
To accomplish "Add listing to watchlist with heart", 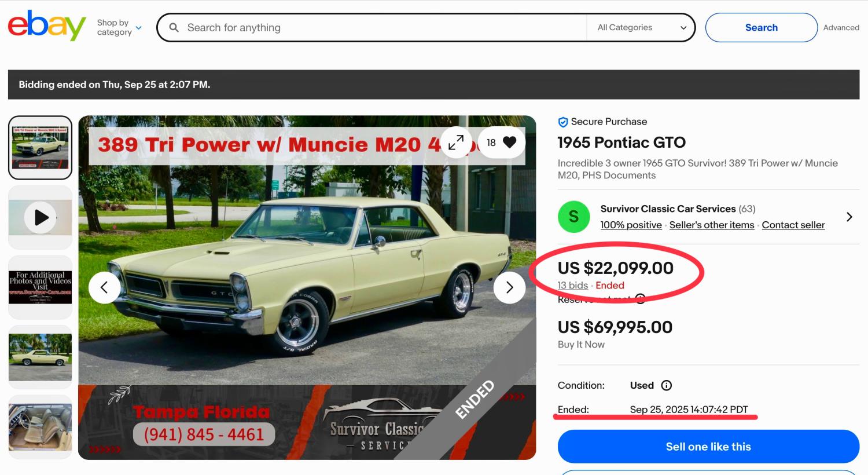I will pyautogui.click(x=509, y=142).
